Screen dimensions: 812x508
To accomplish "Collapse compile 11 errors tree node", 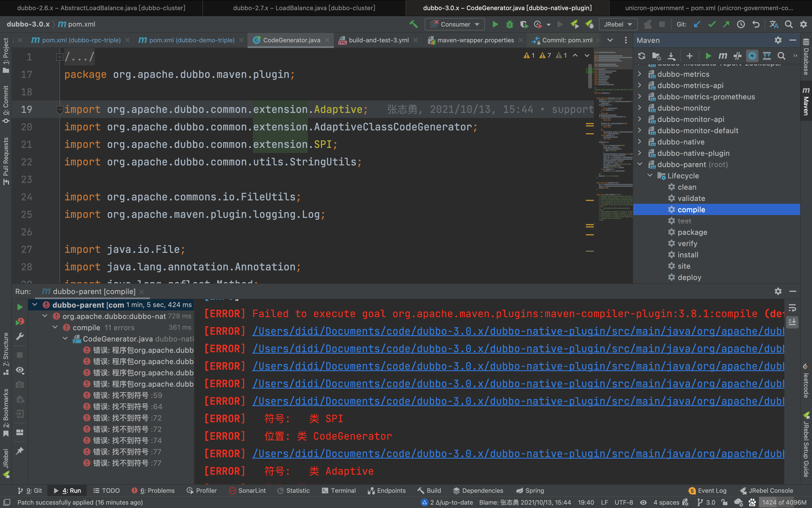I will click(55, 327).
